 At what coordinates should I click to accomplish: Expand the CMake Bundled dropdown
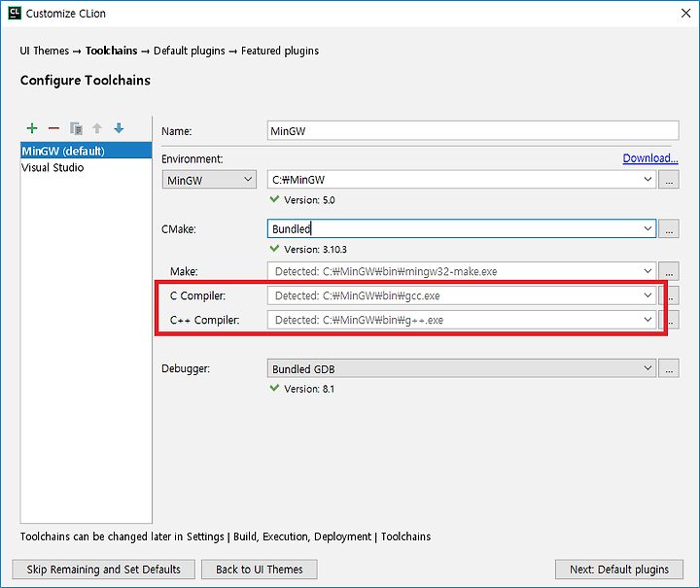pyautogui.click(x=647, y=228)
